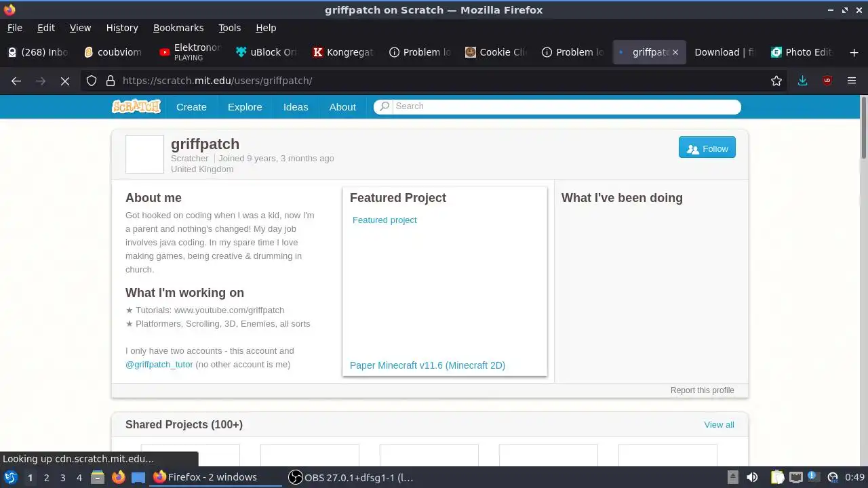868x488 pixels.
Task: Switch to the Kongregate tab
Action: tap(344, 52)
